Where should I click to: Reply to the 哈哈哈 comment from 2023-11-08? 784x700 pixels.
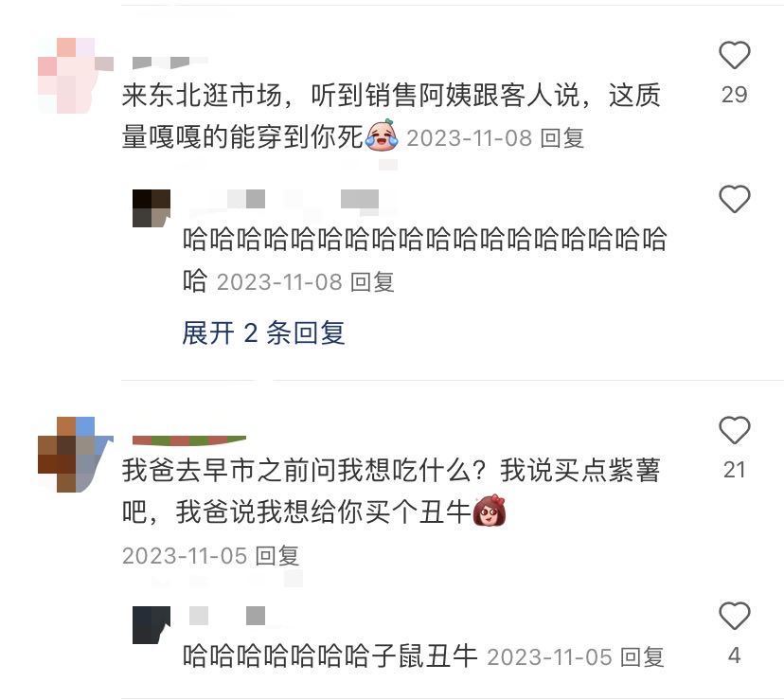coord(372,282)
